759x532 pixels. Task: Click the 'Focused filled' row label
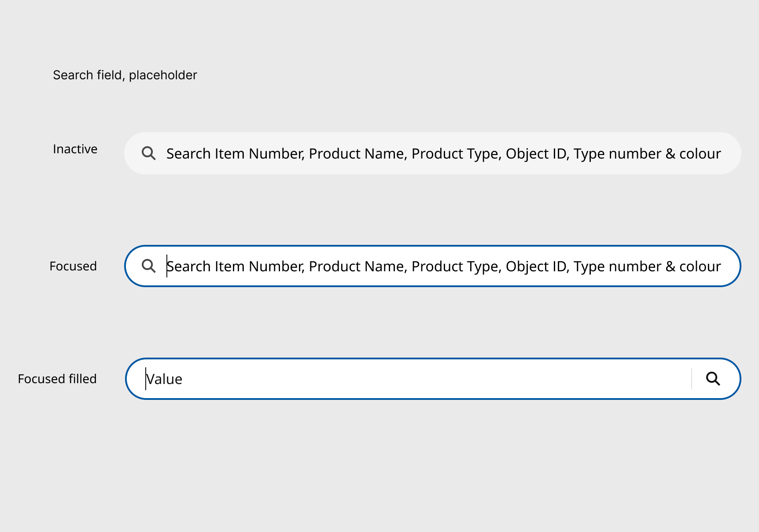pyautogui.click(x=57, y=379)
